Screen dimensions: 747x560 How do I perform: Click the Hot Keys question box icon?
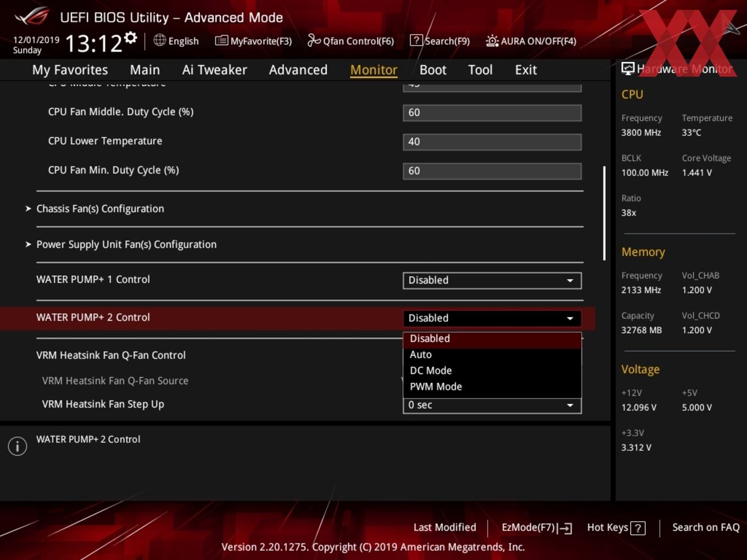(638, 528)
